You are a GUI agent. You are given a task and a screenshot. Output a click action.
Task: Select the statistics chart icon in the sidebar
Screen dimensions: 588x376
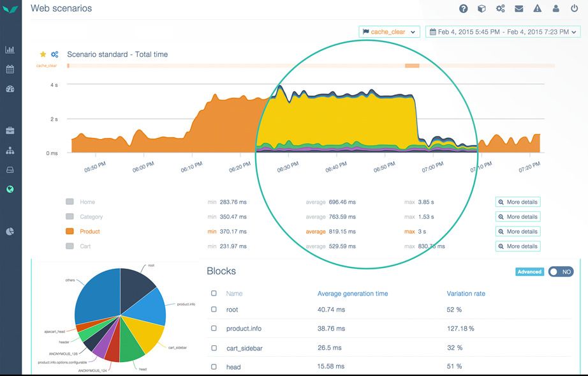[x=10, y=48]
